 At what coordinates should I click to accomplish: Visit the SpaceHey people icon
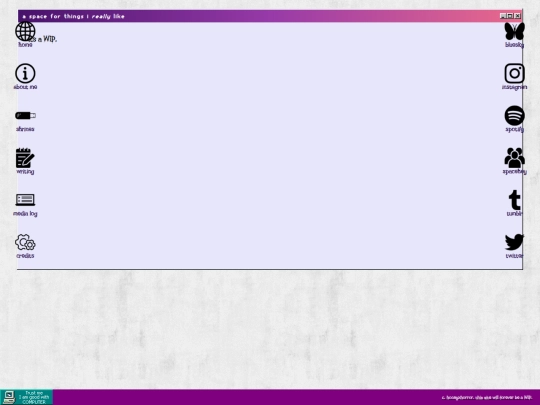(515, 158)
